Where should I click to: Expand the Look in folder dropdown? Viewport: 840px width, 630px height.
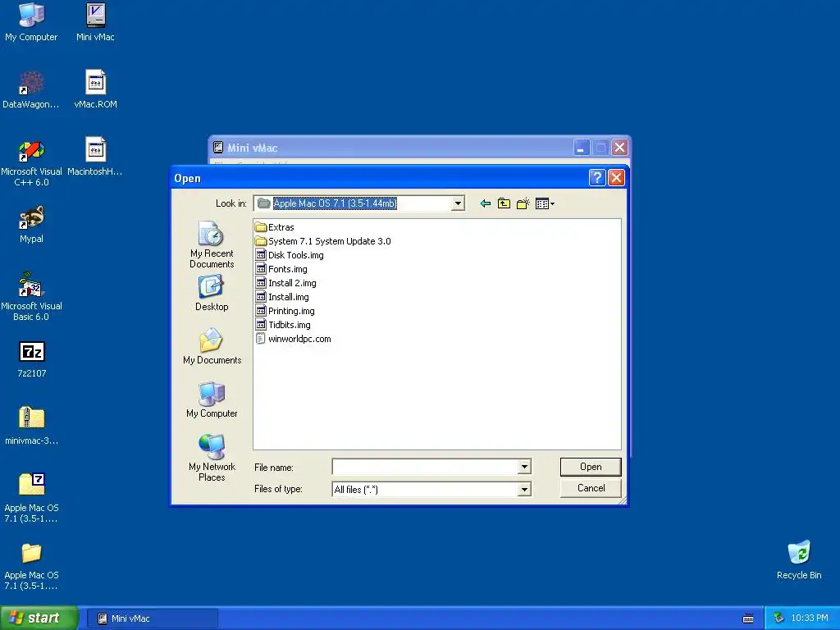[458, 203]
